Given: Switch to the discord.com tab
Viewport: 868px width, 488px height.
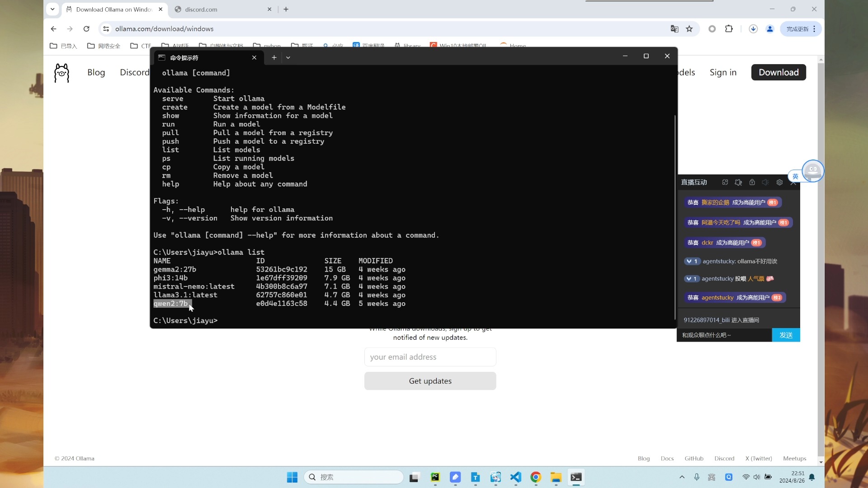Looking at the screenshot, I should coord(223,9).
